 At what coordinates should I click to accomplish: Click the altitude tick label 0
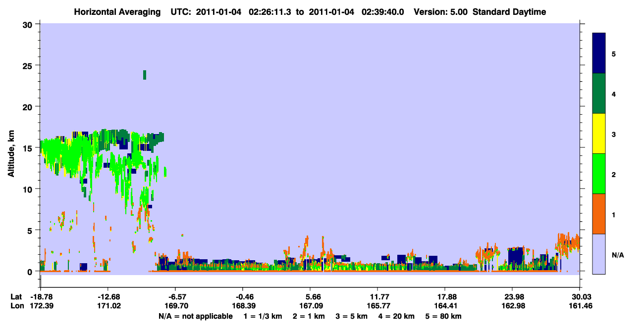click(x=31, y=271)
